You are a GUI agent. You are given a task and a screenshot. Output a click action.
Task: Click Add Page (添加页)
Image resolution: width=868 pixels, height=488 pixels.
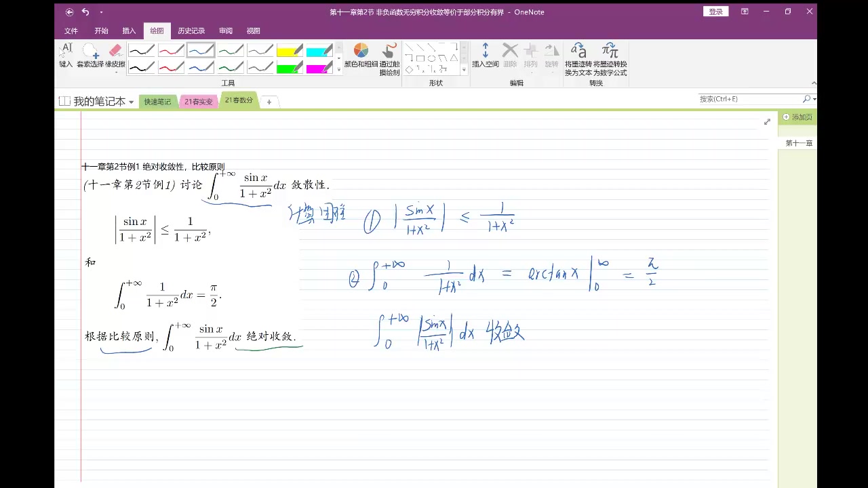(797, 117)
